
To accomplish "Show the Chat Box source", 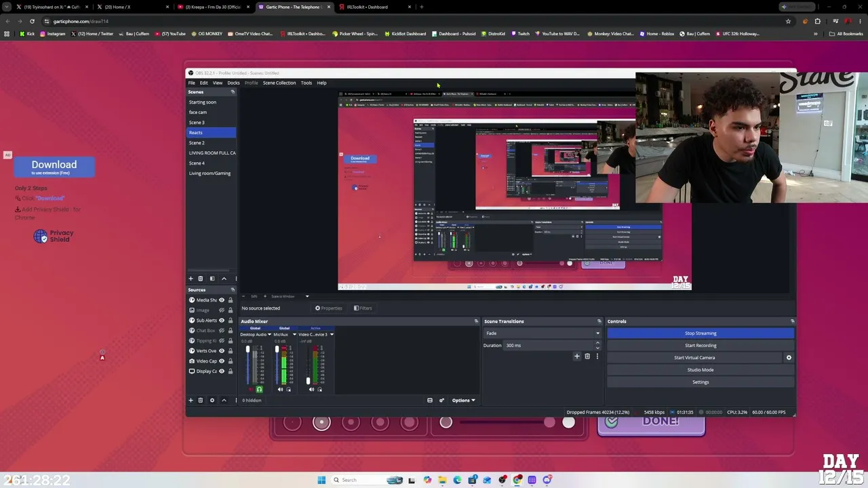I will [x=221, y=330].
